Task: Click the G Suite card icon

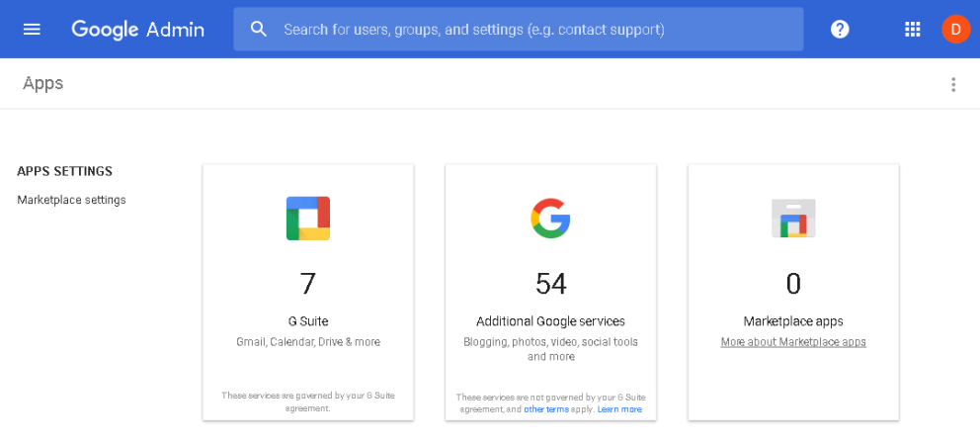Action: coord(308,219)
